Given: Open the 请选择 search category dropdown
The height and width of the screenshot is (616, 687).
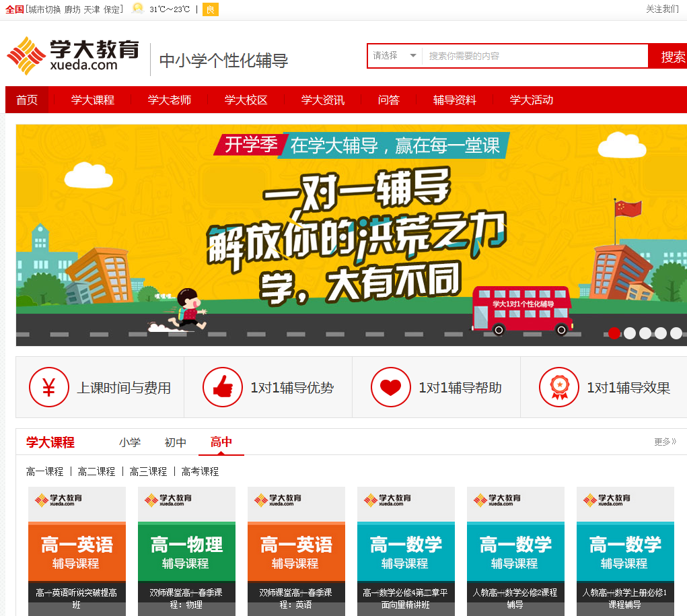Looking at the screenshot, I should pos(394,56).
